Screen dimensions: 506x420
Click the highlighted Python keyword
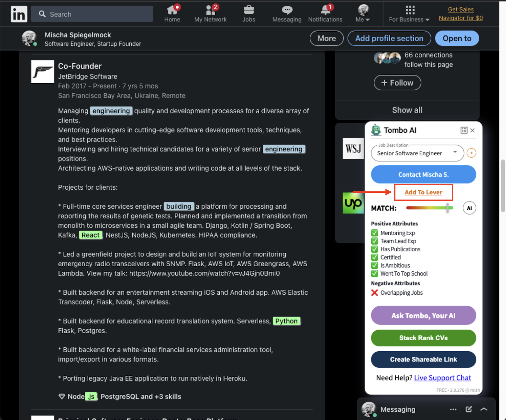click(286, 321)
